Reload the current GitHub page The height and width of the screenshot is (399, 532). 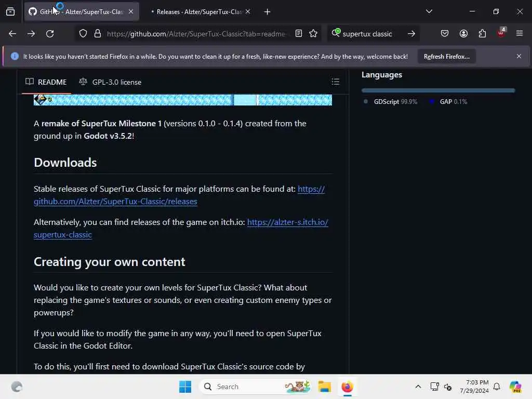click(50, 34)
